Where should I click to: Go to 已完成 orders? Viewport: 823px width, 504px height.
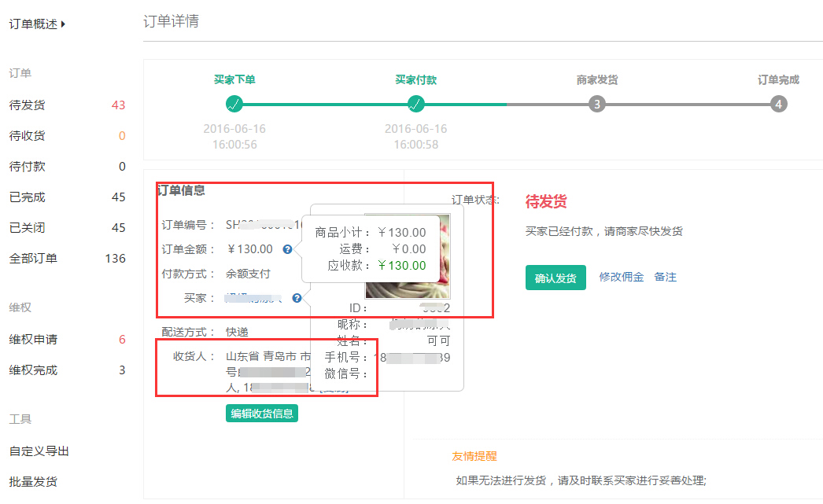coord(28,197)
